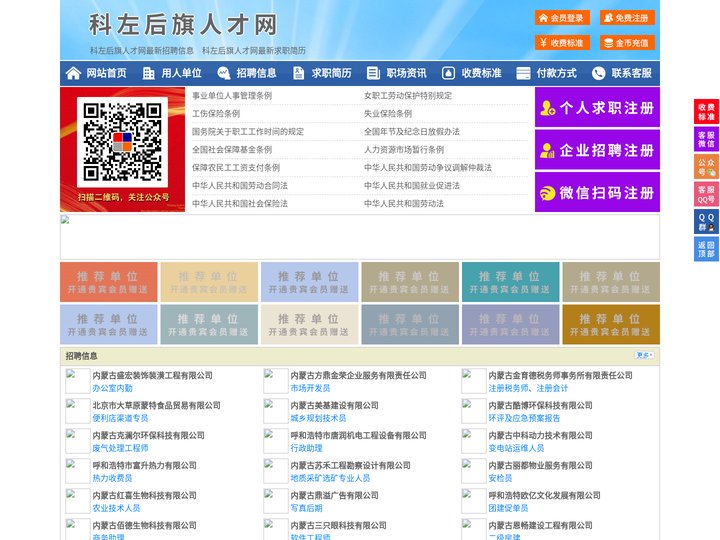Open the 办公室内勤 job posting
The image size is (720, 540).
112,388
